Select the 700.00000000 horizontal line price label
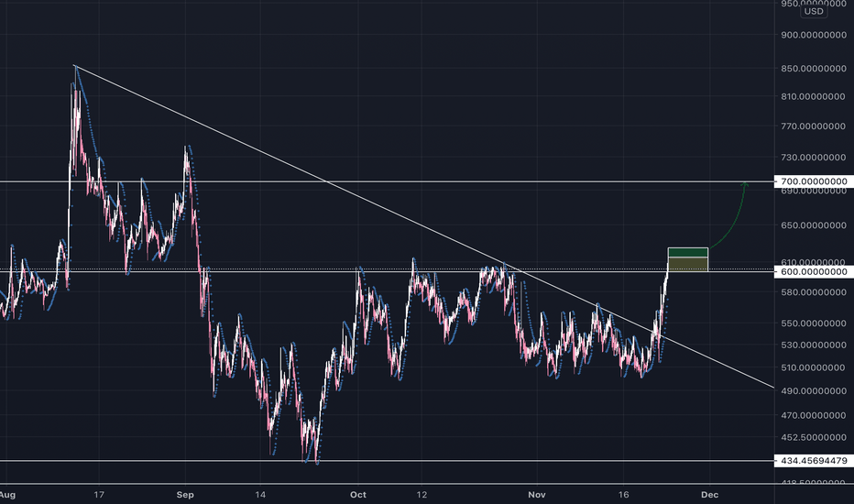This screenshot has height=504, width=854. pyautogui.click(x=814, y=181)
